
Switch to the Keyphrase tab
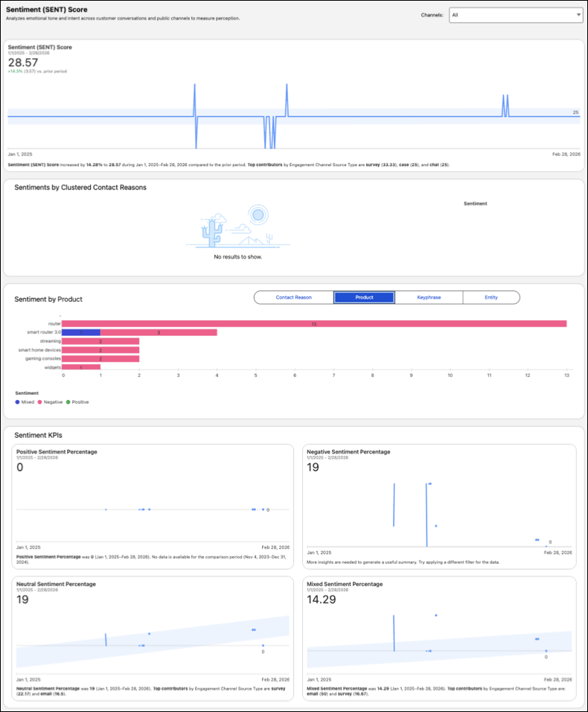[x=429, y=297]
